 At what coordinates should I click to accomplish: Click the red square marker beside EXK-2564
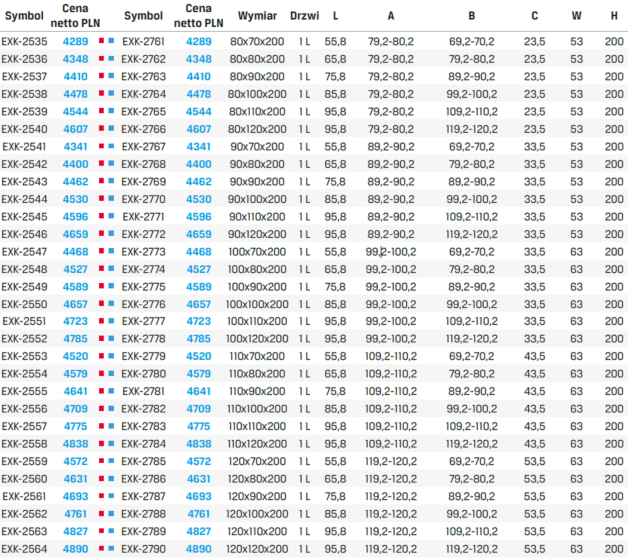[x=101, y=548]
